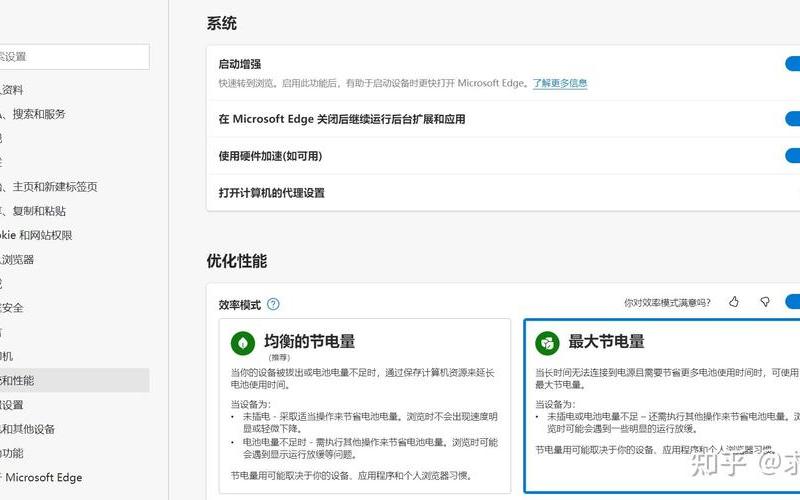
Task: Click the green icon for 最大节电量
Action: (547, 343)
